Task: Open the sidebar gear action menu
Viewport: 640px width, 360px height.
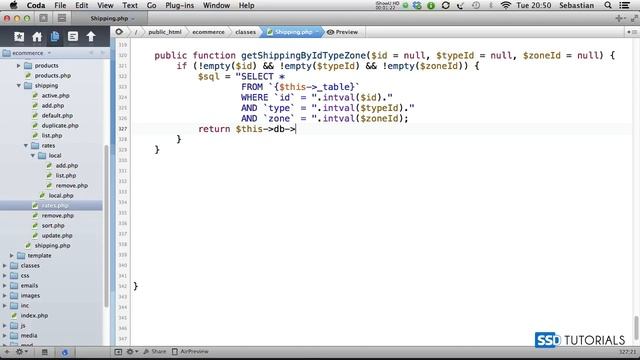Action: pyautogui.click(x=21, y=352)
